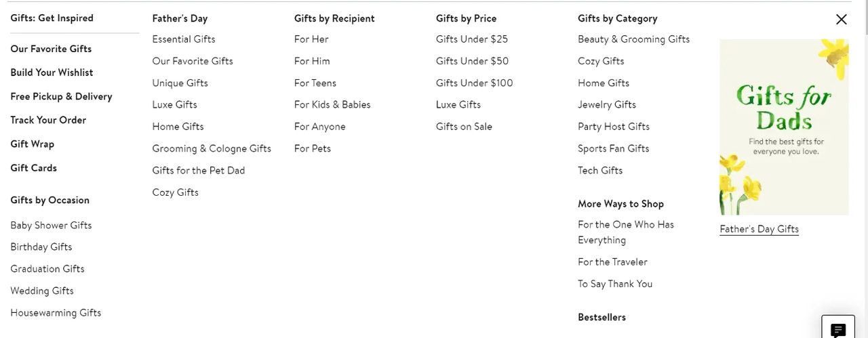Open the Father's Day Gifts link
The width and height of the screenshot is (868, 338).
click(759, 229)
